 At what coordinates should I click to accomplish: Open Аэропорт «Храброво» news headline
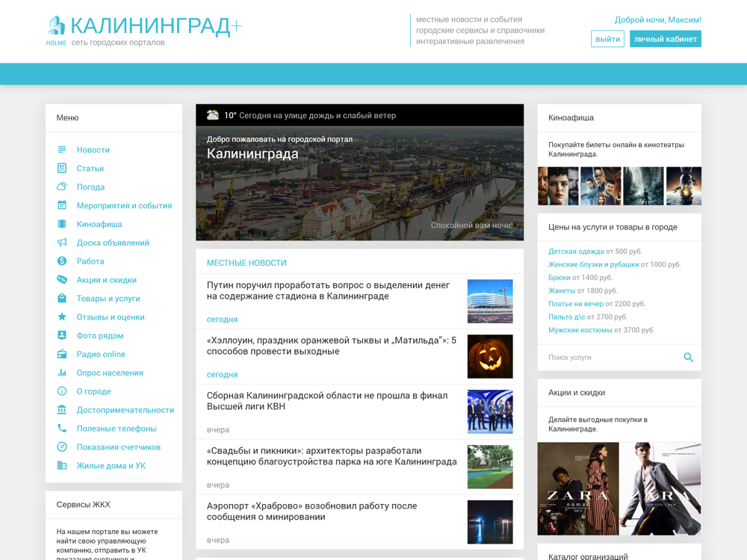311,511
